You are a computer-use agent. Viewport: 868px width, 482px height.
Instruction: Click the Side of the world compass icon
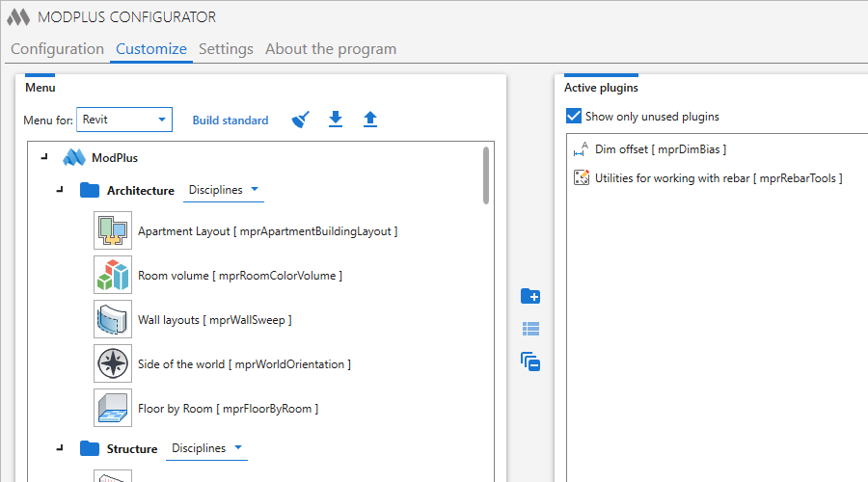[x=113, y=363]
